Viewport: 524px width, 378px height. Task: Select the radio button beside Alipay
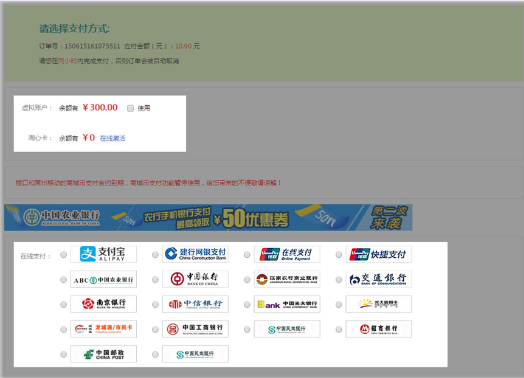click(x=63, y=255)
